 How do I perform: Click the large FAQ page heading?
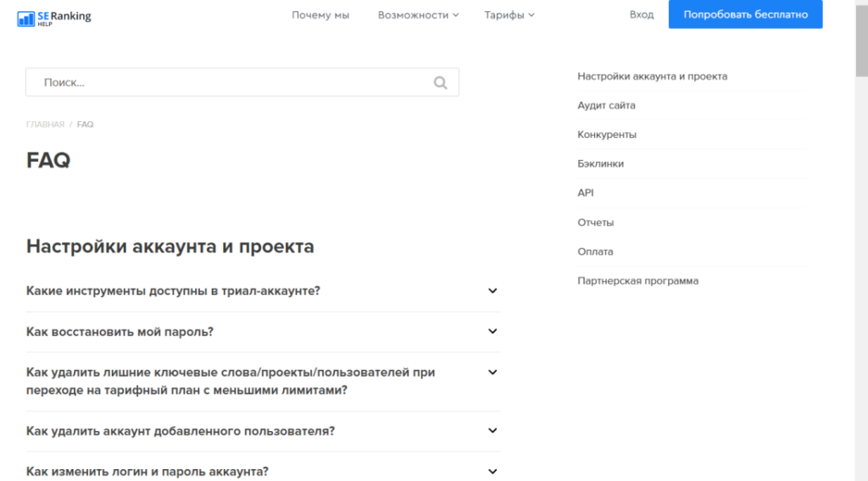[48, 160]
